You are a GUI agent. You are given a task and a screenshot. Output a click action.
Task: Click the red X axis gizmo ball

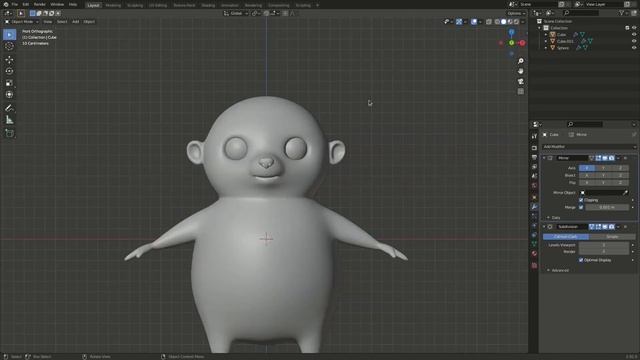[x=522, y=43]
